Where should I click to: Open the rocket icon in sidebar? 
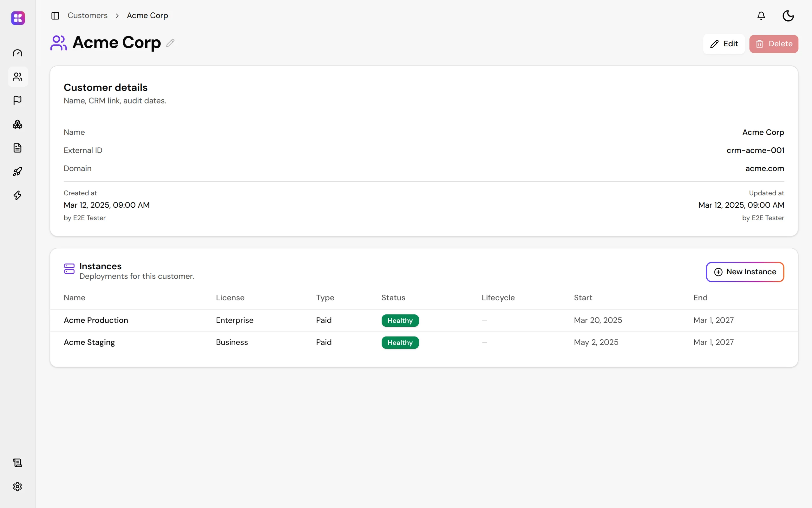17,172
